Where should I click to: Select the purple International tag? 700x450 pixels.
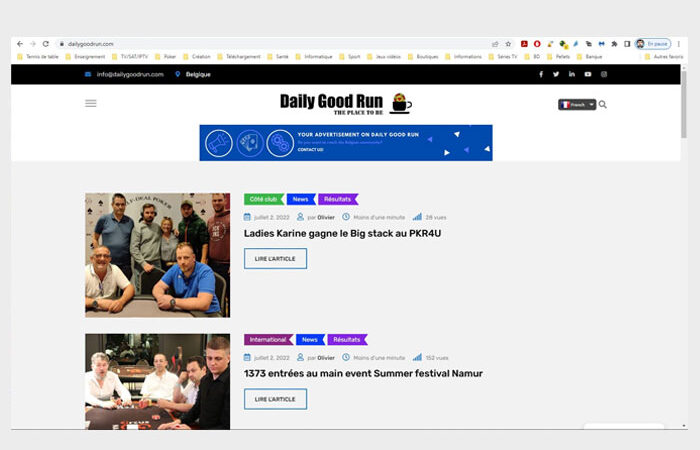[x=268, y=340]
